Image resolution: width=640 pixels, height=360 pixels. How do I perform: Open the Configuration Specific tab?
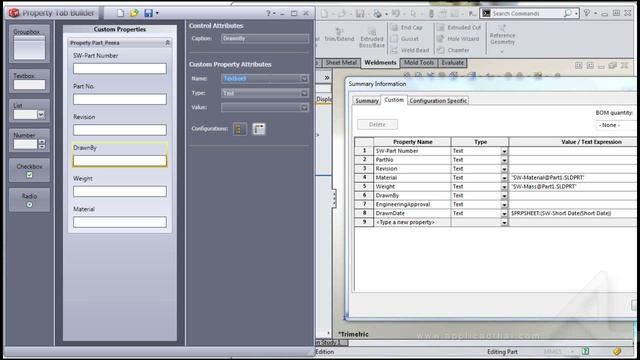[438, 101]
